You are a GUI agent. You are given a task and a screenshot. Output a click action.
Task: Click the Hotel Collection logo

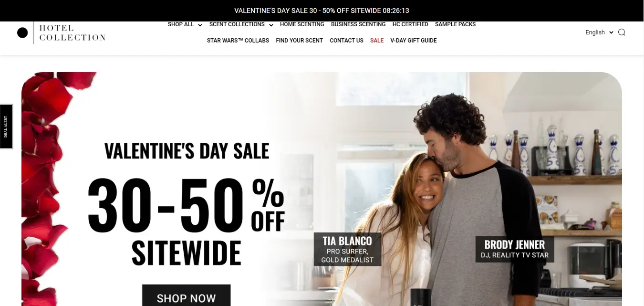pyautogui.click(x=61, y=33)
